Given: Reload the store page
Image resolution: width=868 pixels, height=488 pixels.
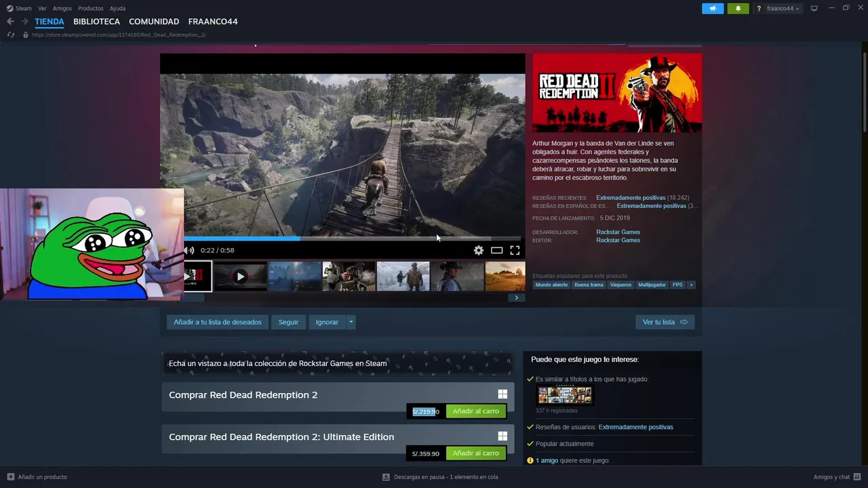Looking at the screenshot, I should (11, 35).
